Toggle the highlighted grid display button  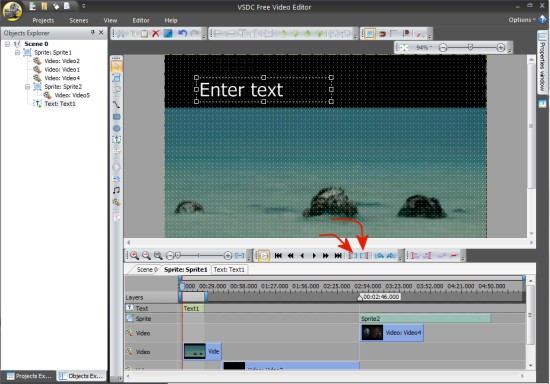coord(369,34)
